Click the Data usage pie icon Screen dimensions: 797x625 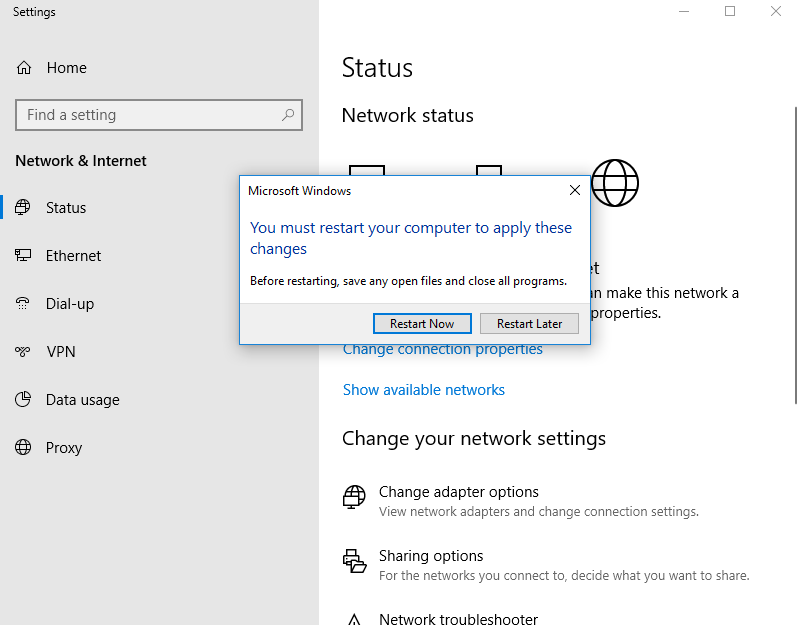click(x=24, y=400)
